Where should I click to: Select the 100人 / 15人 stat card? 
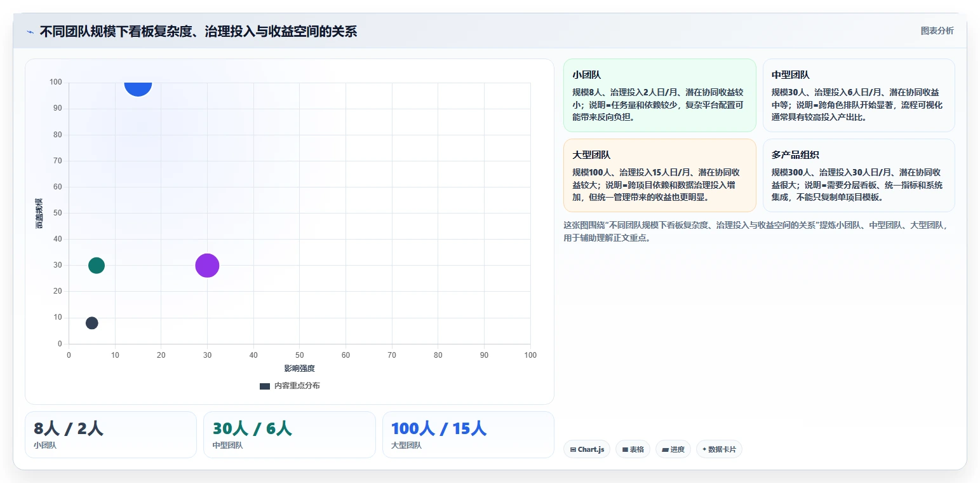468,435
